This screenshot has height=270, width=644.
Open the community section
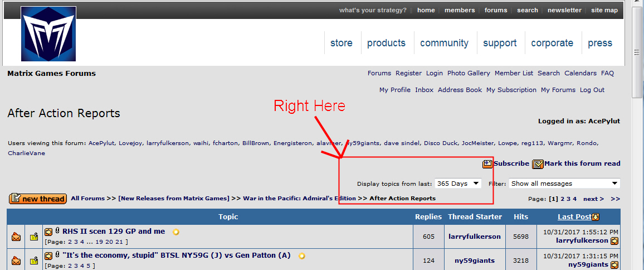(x=444, y=43)
